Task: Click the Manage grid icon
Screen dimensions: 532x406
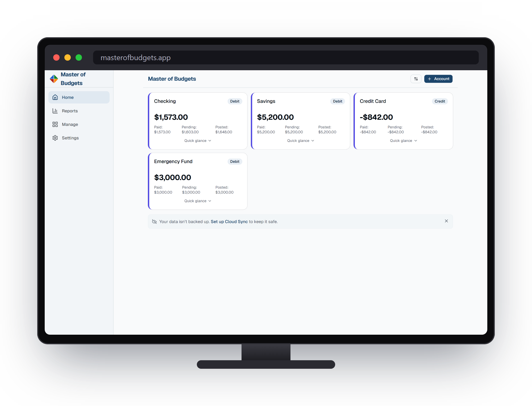Action: coord(55,124)
